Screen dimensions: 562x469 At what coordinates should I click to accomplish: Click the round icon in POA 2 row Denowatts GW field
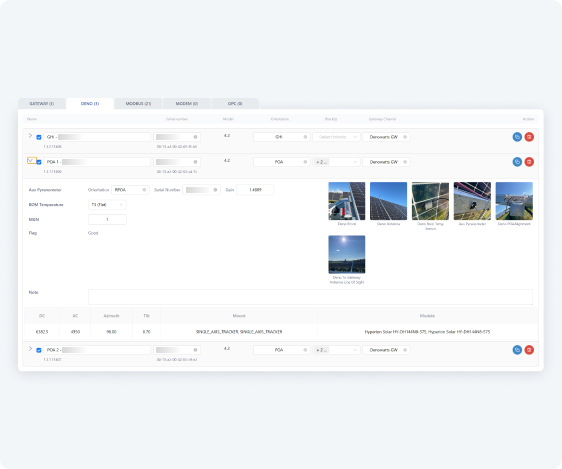point(405,350)
